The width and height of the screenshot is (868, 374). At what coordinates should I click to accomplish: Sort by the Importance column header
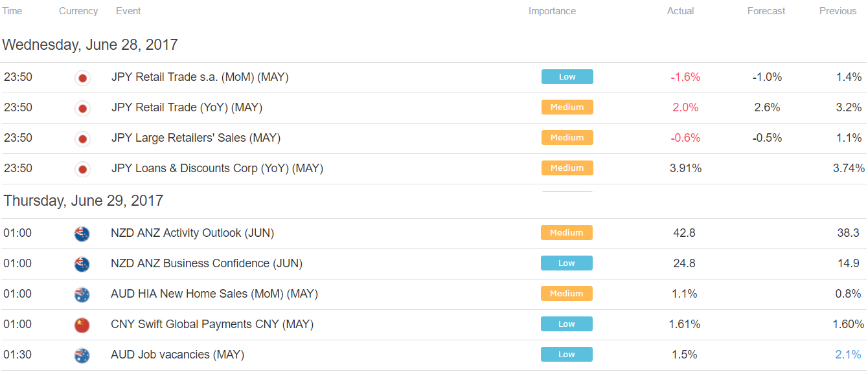(x=552, y=11)
